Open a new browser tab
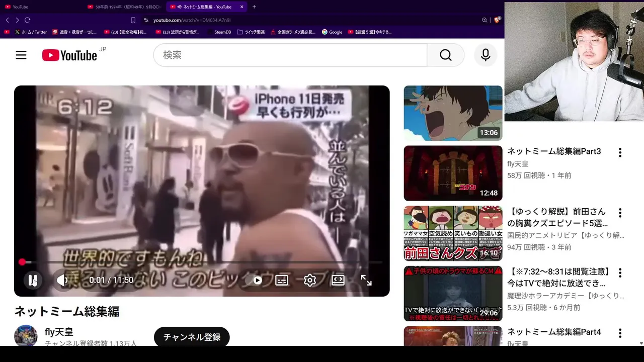This screenshot has height=362, width=644. 254,7
